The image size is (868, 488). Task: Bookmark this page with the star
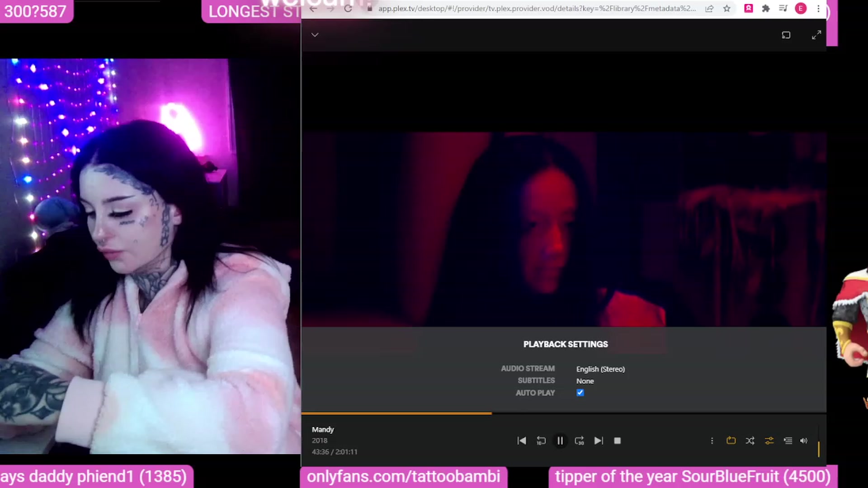coord(726,9)
